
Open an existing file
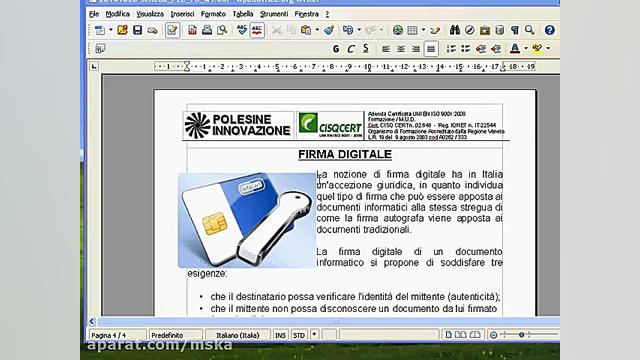(122, 30)
